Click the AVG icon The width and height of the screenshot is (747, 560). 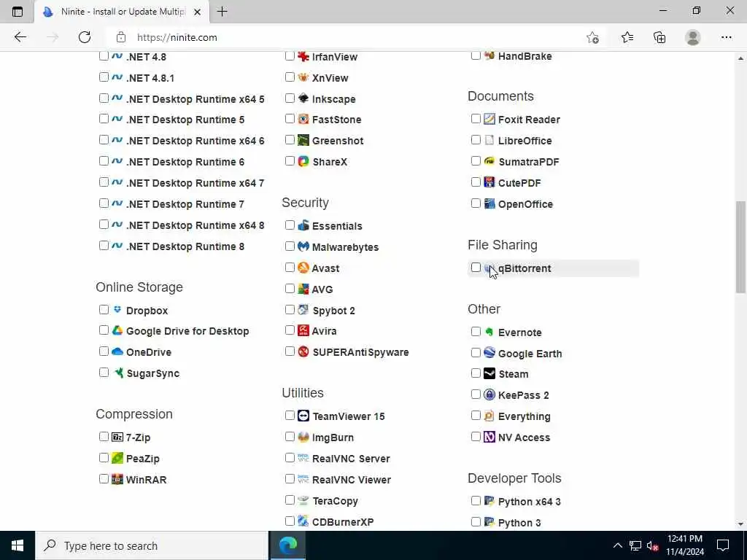(303, 289)
